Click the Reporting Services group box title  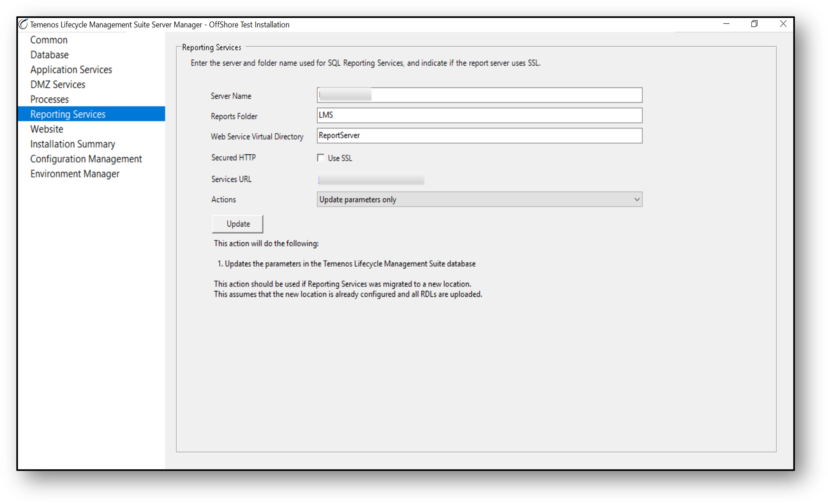(x=212, y=47)
